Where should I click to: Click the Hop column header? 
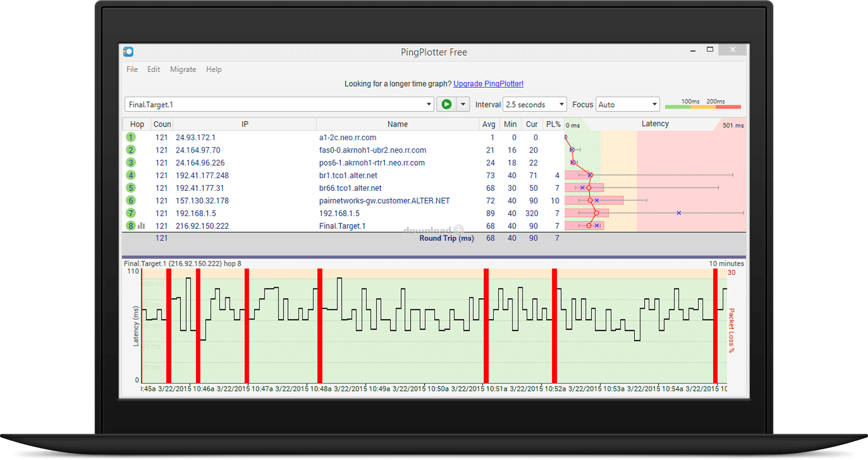pyautogui.click(x=137, y=124)
